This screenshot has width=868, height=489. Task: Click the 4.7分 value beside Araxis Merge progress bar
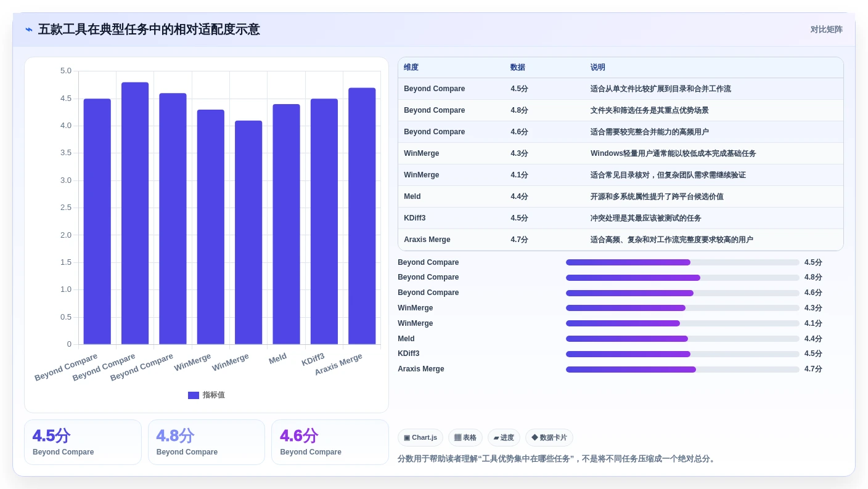click(813, 369)
